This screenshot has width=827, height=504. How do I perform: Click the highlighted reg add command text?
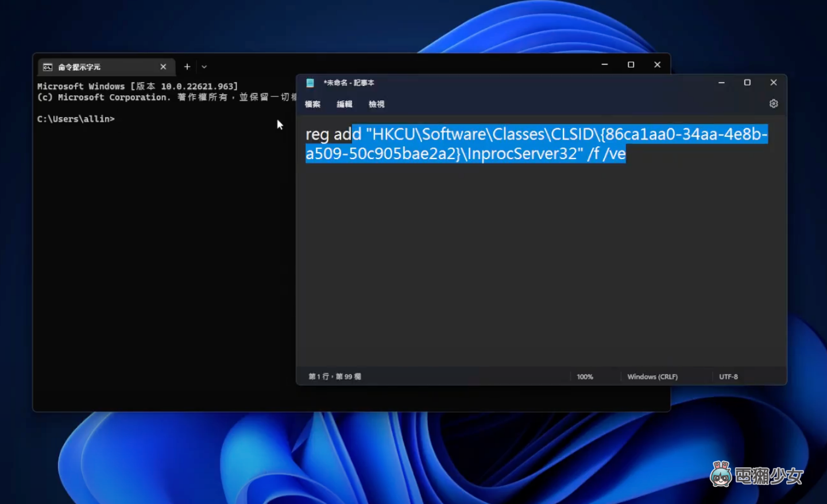(536, 144)
